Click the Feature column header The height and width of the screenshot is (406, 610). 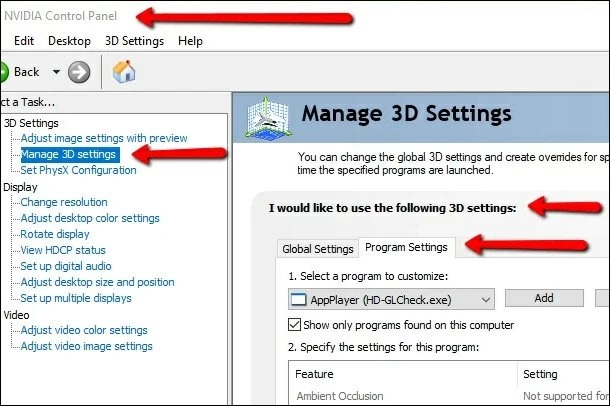tap(315, 374)
